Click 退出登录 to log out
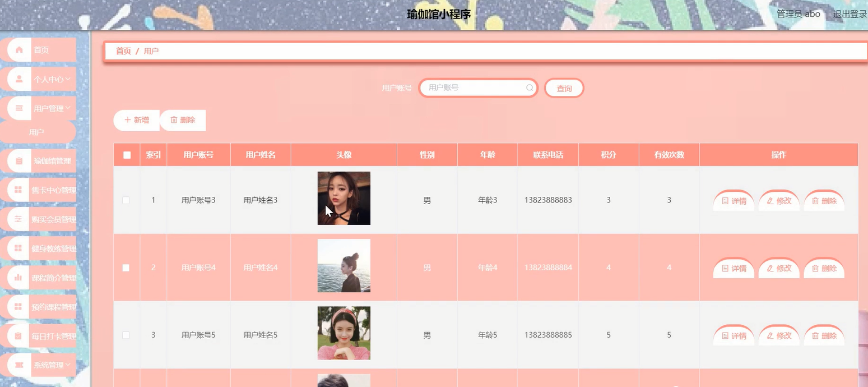Image resolution: width=868 pixels, height=387 pixels. coord(850,14)
